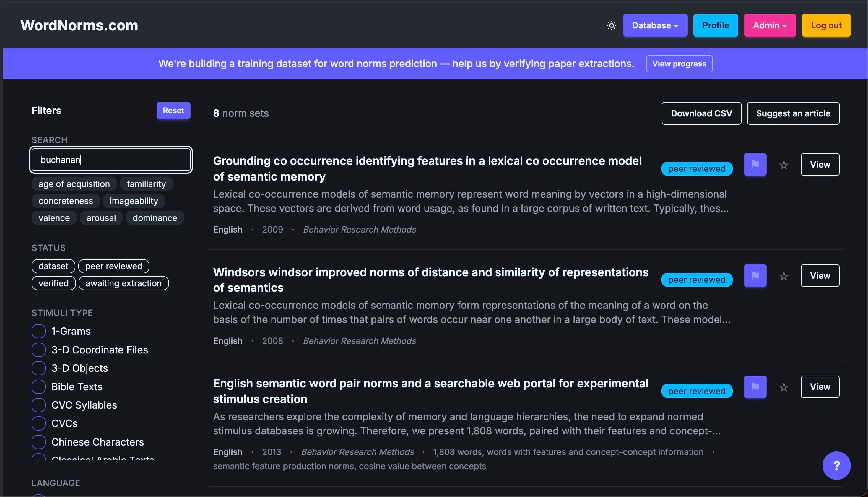Image resolution: width=868 pixels, height=497 pixels.
Task: Click Behavior Research Methods in the 2008 entry
Action: click(x=359, y=341)
